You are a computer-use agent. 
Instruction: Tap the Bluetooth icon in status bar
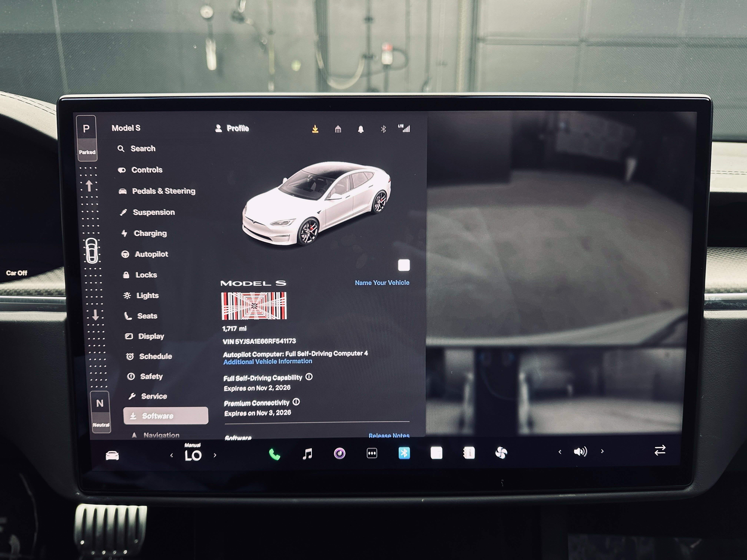pyautogui.click(x=383, y=129)
